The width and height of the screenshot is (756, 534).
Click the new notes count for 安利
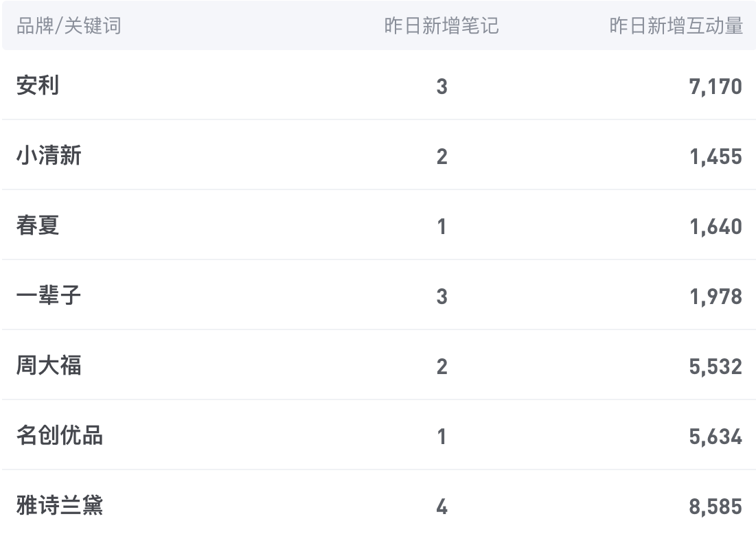tap(442, 87)
